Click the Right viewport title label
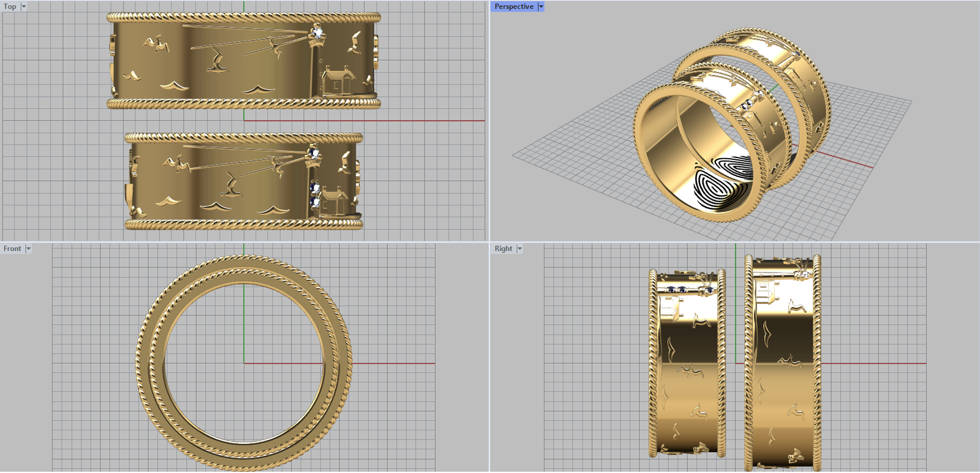The image size is (980, 473). [x=503, y=249]
